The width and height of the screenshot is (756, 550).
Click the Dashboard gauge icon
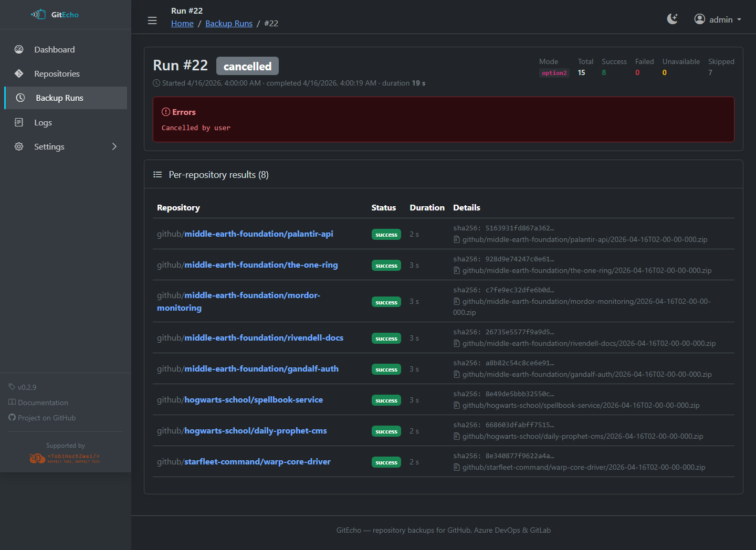click(19, 49)
